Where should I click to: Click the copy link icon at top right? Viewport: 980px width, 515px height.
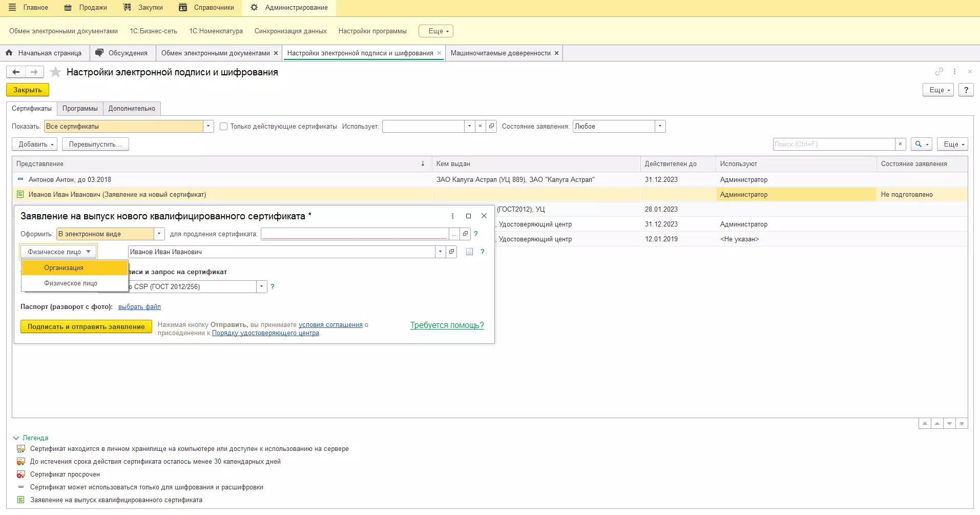[939, 72]
